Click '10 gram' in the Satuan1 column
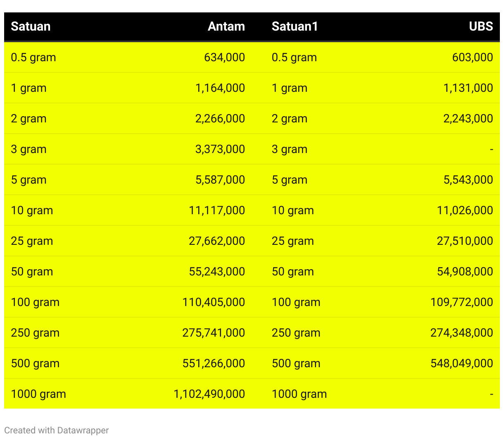This screenshot has width=504, height=440. [293, 210]
